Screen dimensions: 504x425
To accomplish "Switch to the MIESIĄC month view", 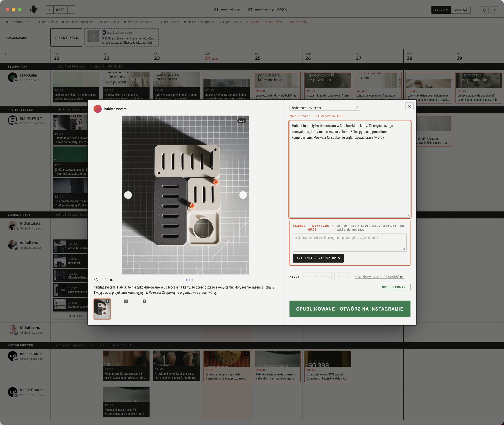I will click(461, 10).
